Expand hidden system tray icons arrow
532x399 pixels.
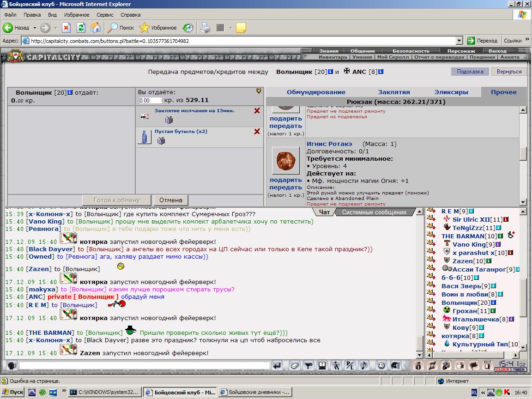[483, 393]
